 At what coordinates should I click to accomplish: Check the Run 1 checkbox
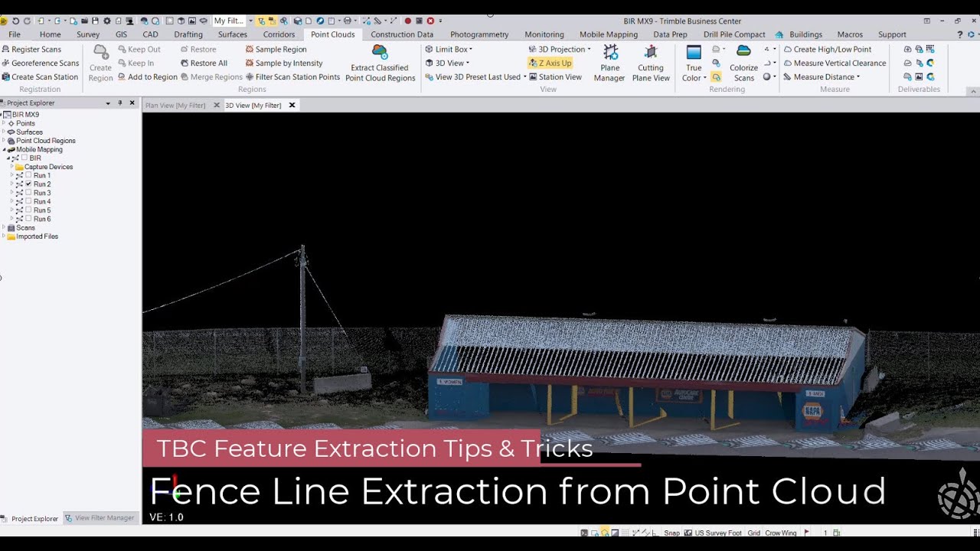point(28,175)
